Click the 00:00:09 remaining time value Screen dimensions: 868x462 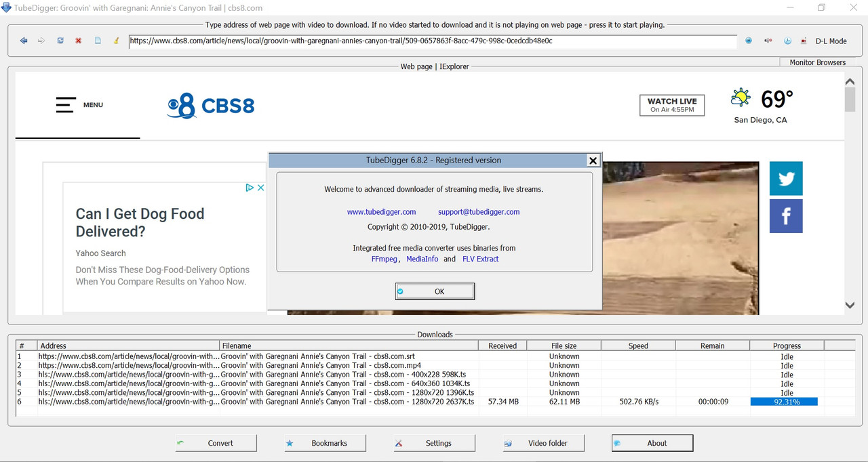(713, 402)
